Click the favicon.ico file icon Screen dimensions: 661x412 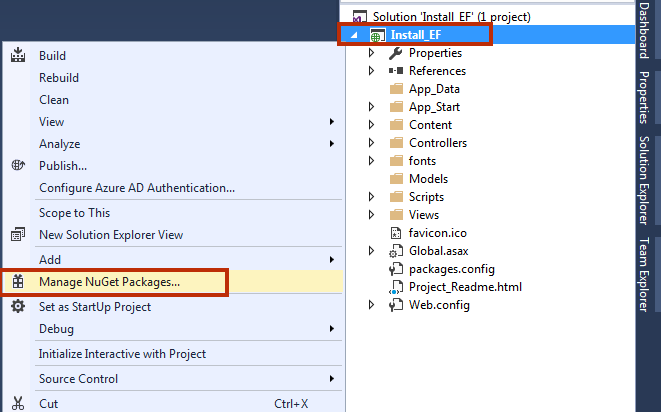click(395, 233)
